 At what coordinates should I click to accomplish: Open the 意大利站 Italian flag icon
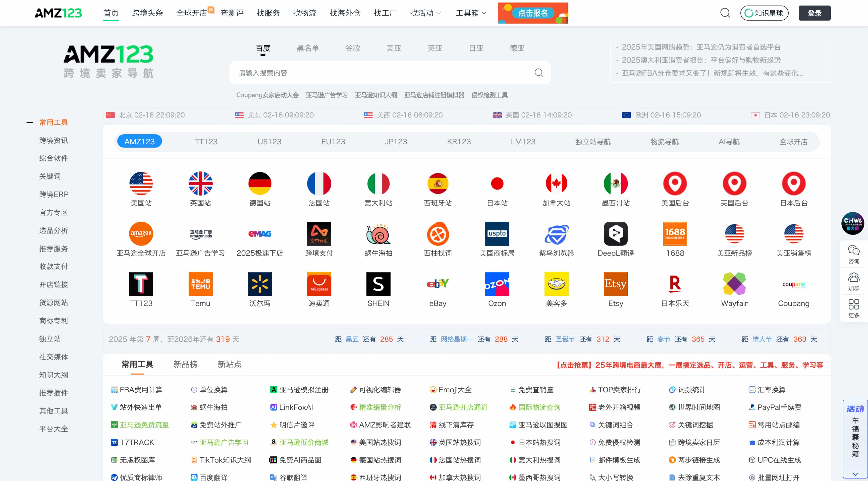(378, 184)
